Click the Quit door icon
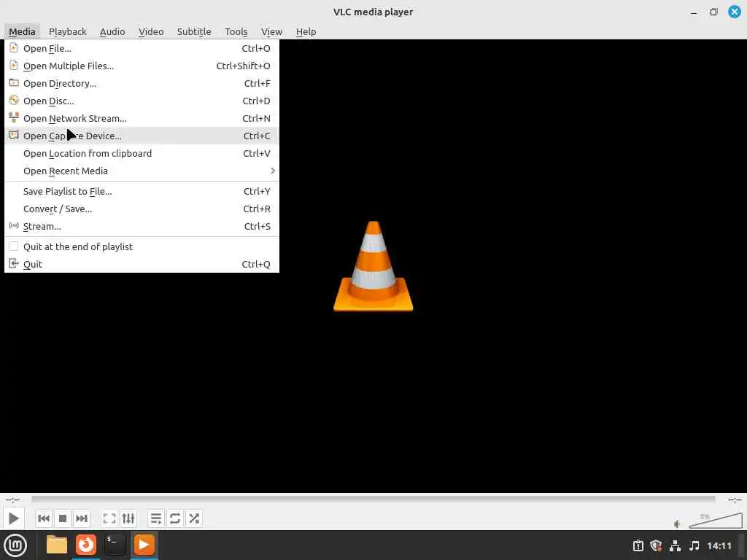Viewport: 747px width, 560px height. 14,263
